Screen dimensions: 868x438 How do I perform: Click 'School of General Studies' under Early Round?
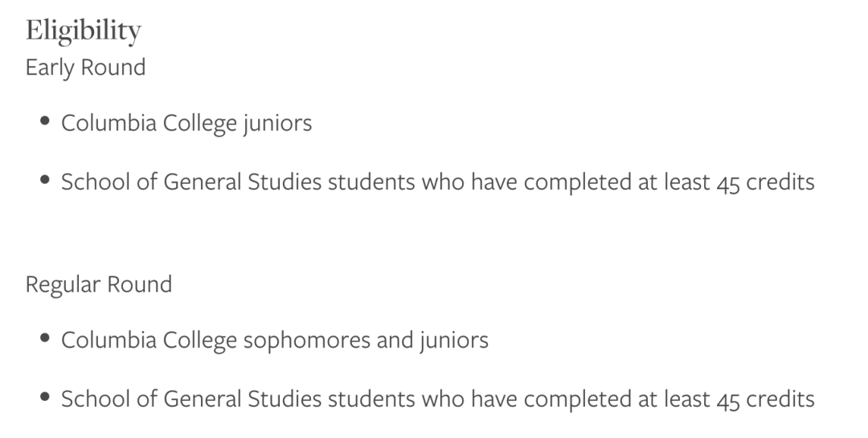click(x=191, y=182)
